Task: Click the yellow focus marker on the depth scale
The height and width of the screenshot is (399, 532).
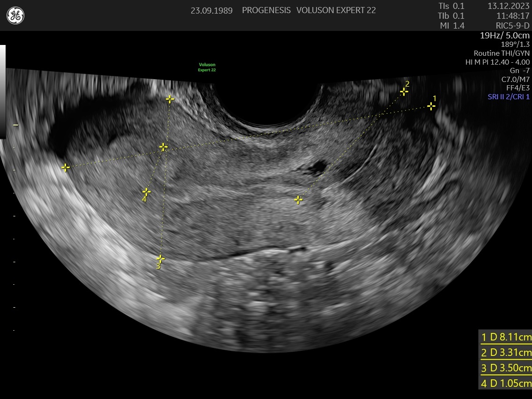Action: [x=15, y=125]
